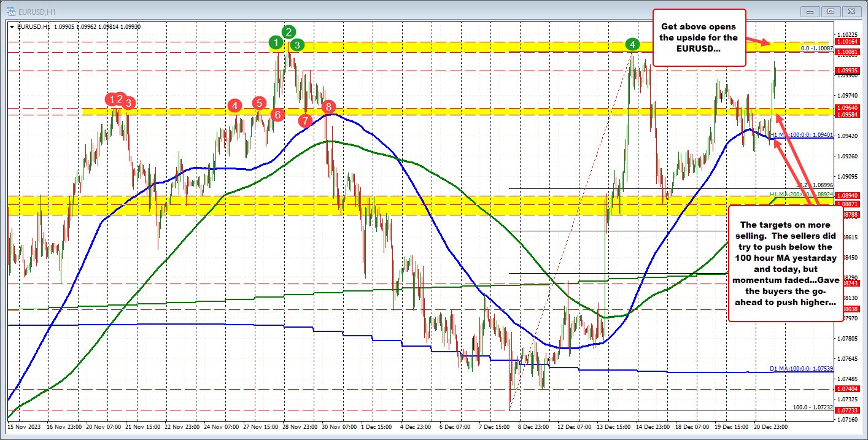Select green circle marker 1 at the November peak
Screen dimensions: 868x440
point(276,42)
